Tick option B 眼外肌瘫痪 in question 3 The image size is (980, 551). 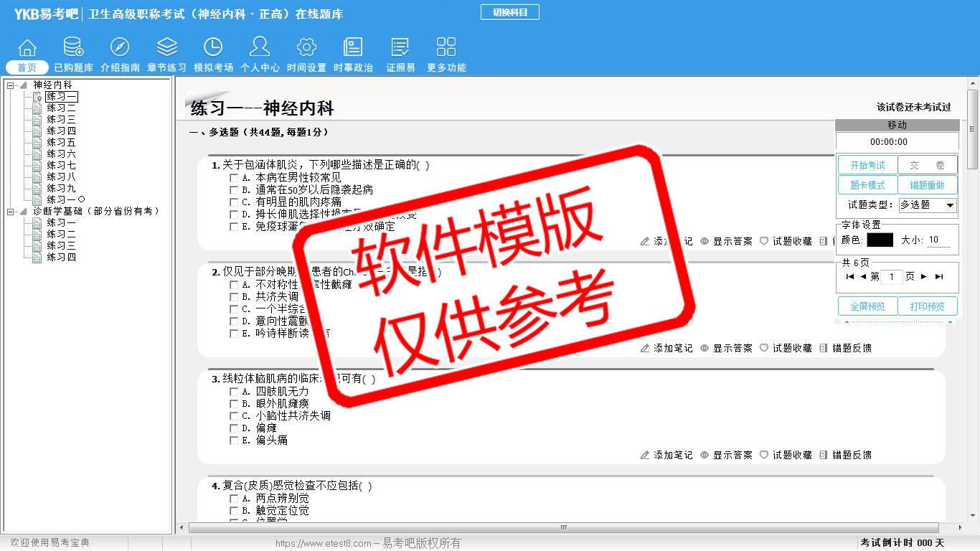[x=234, y=404]
